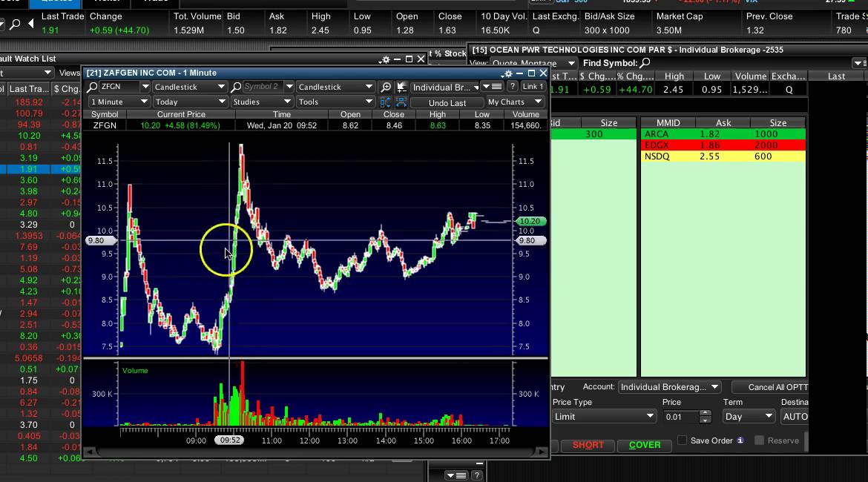Screen dimensions: 868x482
Task: Click watch list row with last trade 5.0658
Action: pos(41,358)
